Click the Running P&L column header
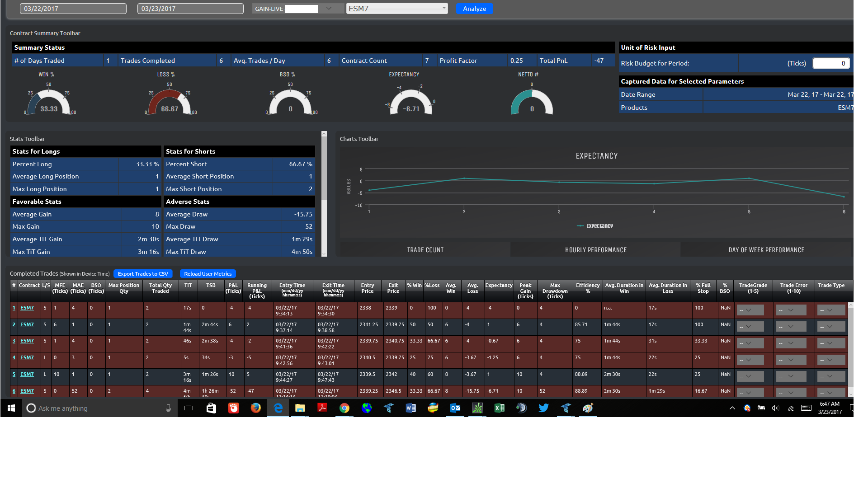Image resolution: width=868 pixels, height=488 pixels. (x=257, y=291)
